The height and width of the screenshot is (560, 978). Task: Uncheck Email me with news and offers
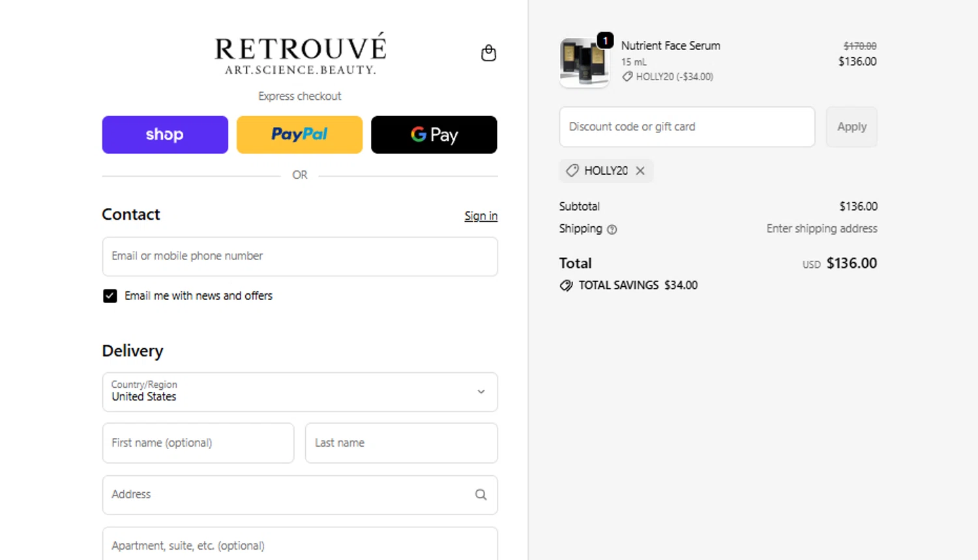point(110,296)
